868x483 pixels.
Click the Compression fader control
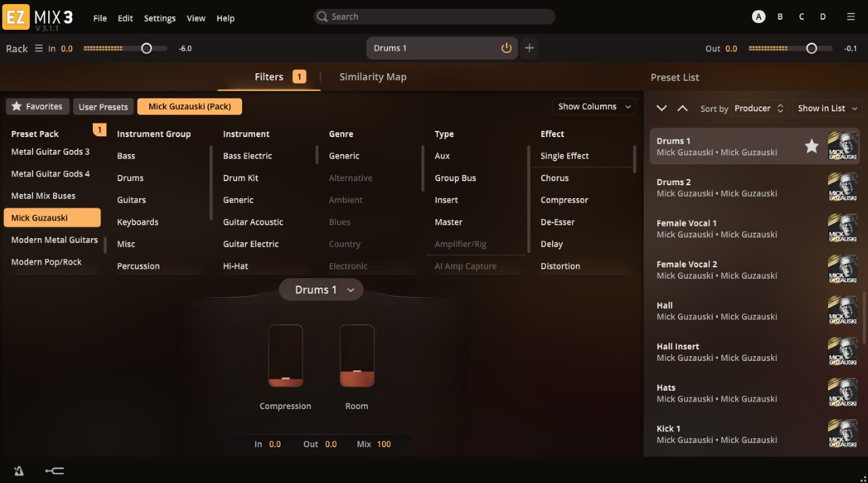285,355
